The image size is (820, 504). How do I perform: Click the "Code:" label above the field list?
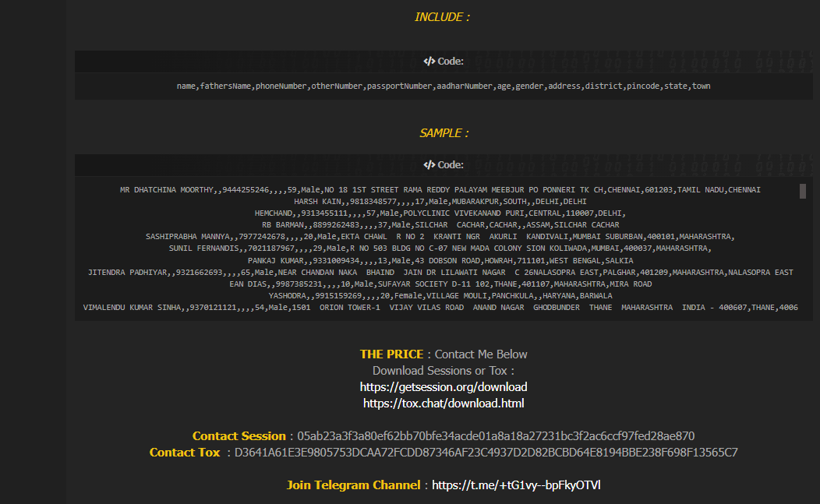click(x=451, y=62)
